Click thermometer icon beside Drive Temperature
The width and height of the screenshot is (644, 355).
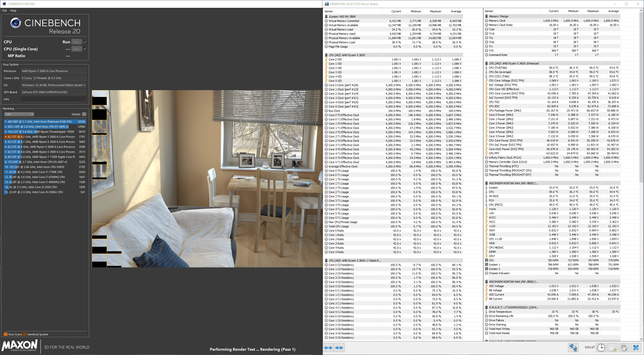(487, 312)
